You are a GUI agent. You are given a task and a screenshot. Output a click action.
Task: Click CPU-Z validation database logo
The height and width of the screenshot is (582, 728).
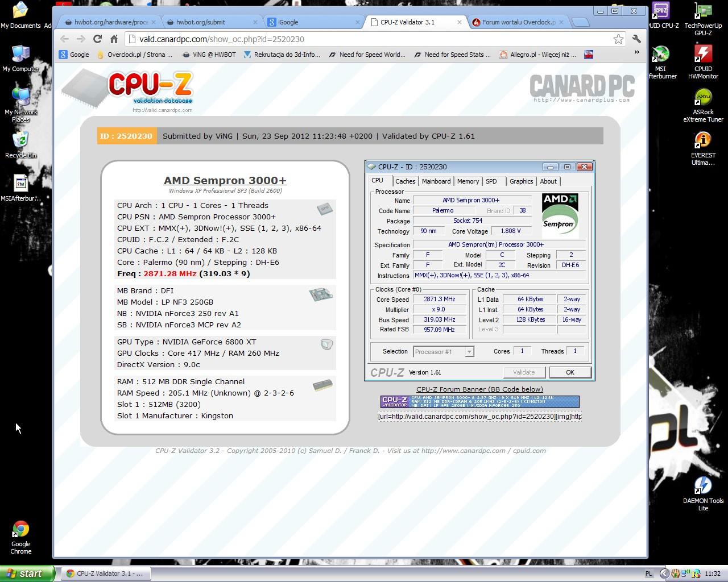(x=128, y=91)
